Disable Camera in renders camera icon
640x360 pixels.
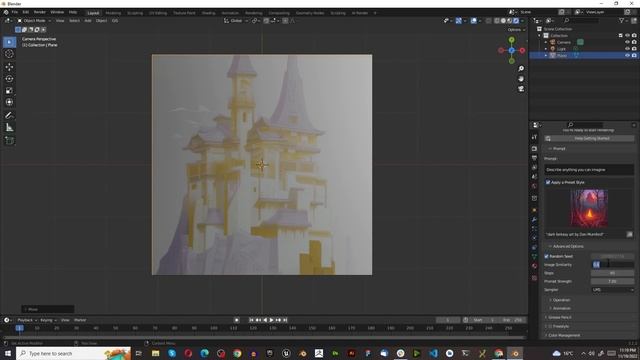[634, 42]
